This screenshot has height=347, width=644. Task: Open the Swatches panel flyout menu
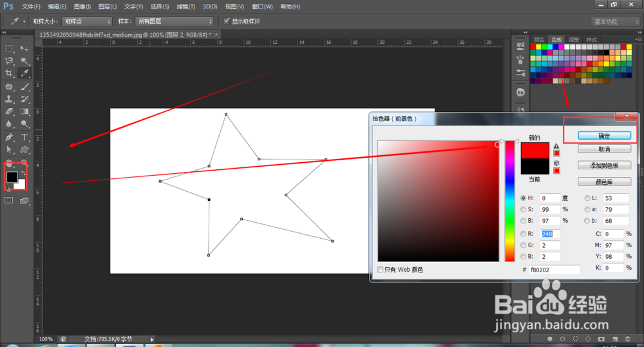coord(638,39)
